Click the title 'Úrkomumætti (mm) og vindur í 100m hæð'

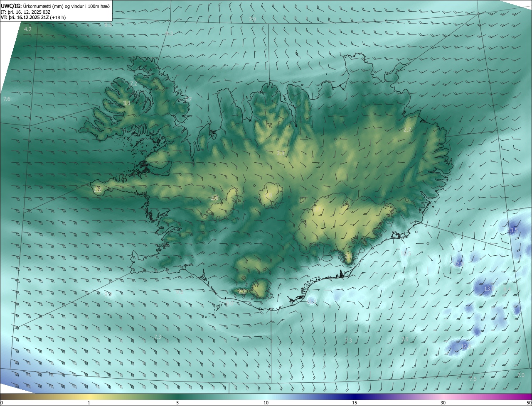click(x=66, y=6)
